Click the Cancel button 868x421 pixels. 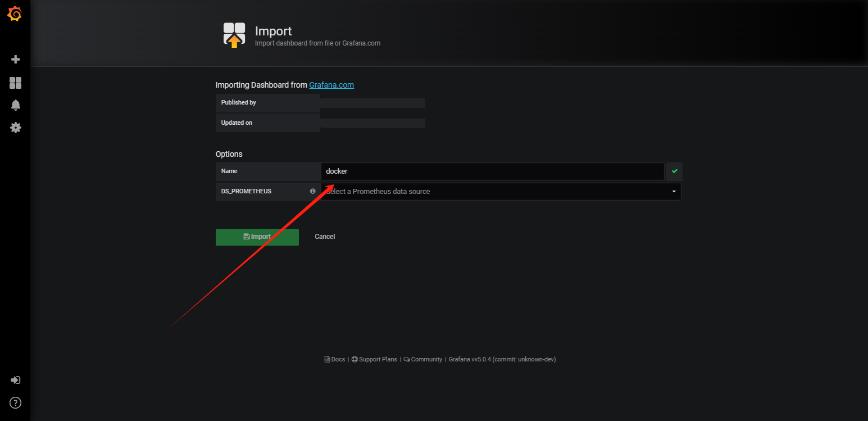click(x=325, y=237)
